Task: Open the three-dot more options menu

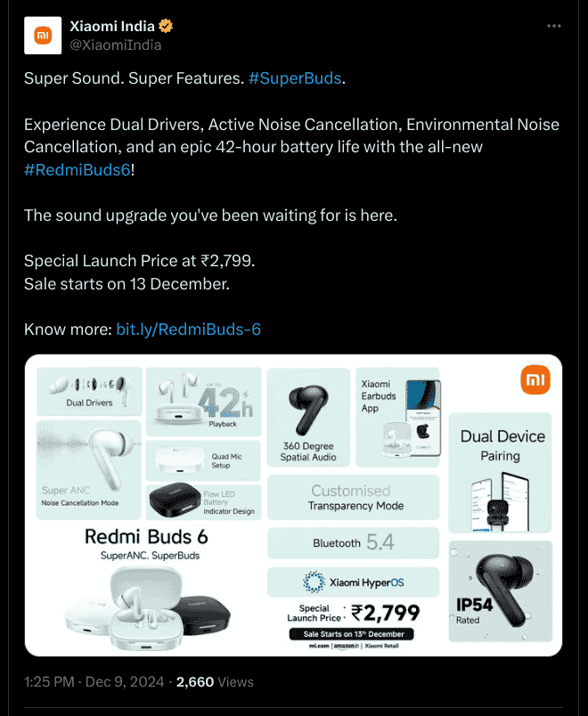Action: [553, 27]
